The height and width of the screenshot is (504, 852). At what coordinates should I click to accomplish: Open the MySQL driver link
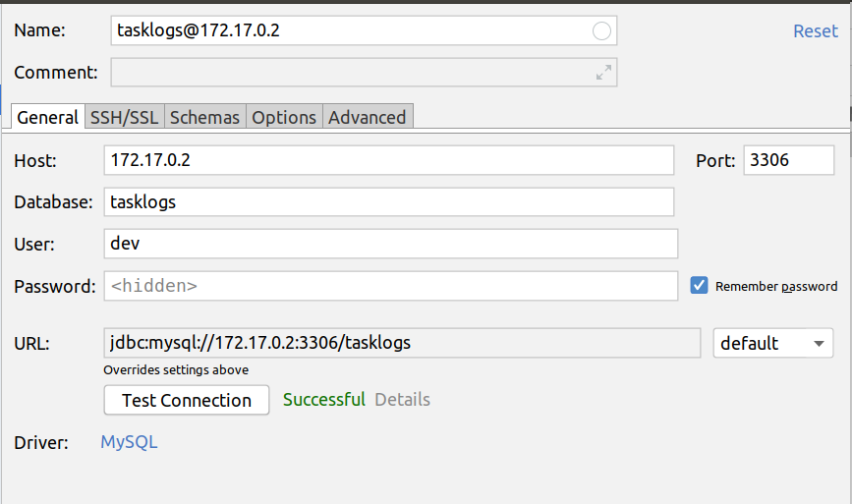129,442
